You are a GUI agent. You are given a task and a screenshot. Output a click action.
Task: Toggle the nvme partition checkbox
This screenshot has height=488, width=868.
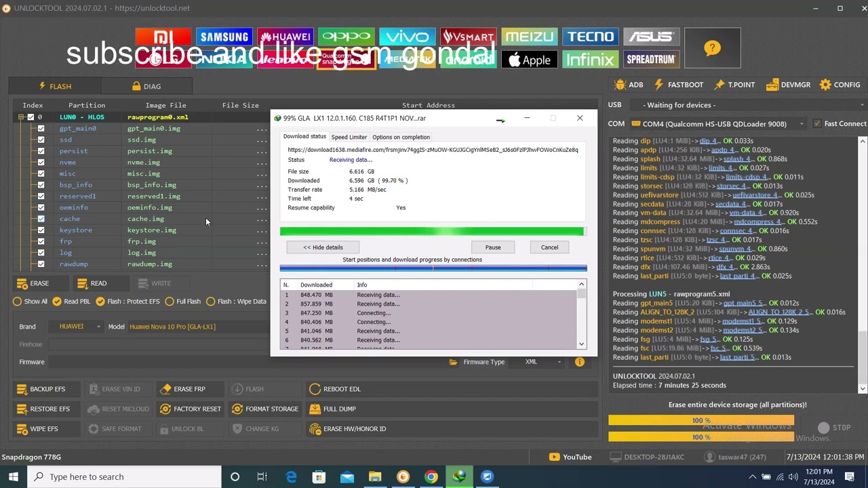pos(41,163)
